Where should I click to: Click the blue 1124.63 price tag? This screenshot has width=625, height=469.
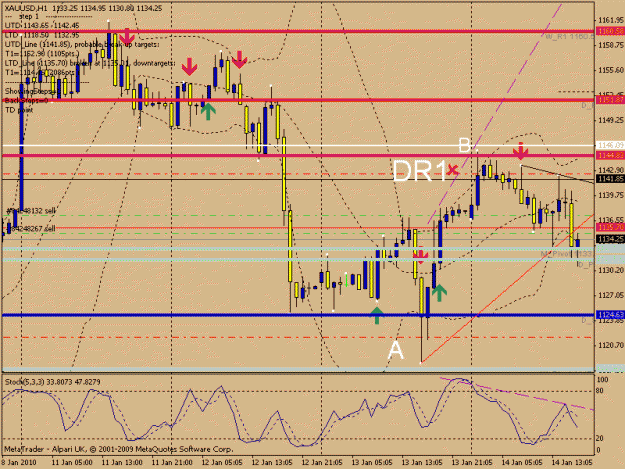[610, 315]
